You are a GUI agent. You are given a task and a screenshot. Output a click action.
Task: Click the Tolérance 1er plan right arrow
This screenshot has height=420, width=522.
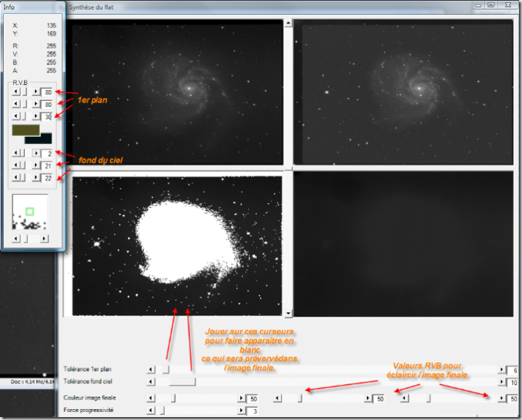[x=501, y=370]
